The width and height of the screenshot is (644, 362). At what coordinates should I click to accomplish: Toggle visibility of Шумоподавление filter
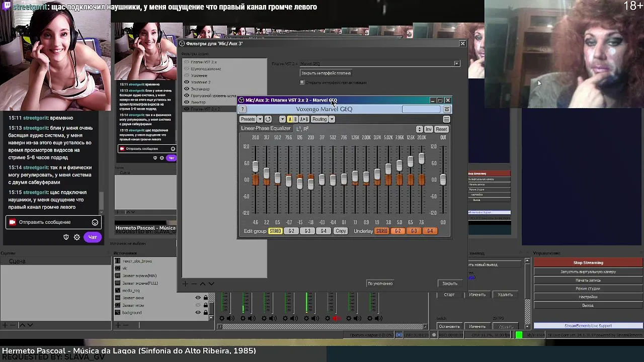187,69
